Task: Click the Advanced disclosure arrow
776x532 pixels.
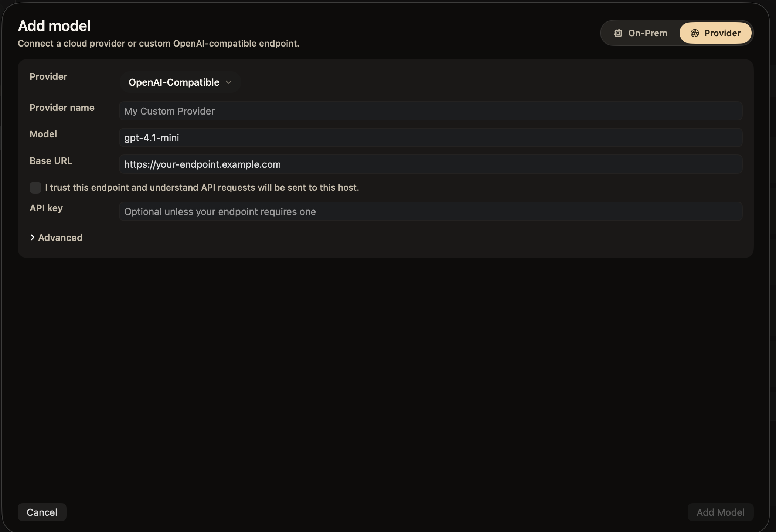Action: click(32, 237)
